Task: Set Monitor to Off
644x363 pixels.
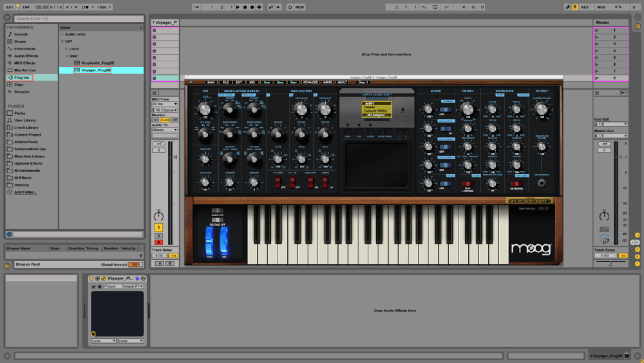Action: tap(175, 120)
